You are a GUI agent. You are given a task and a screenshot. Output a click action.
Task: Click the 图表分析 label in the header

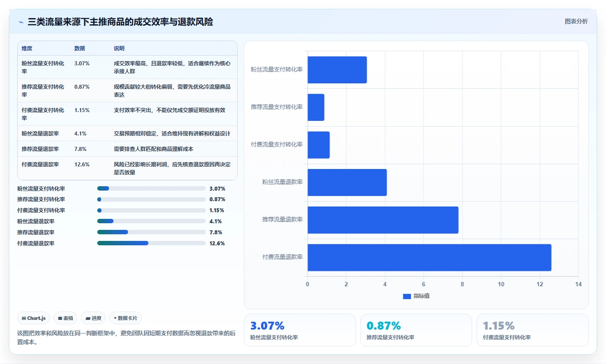[576, 21]
